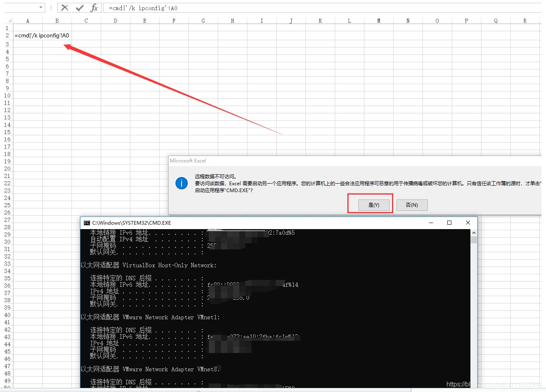Select column E header
Image resolution: width=546 pixels, height=392 pixels.
click(145, 21)
